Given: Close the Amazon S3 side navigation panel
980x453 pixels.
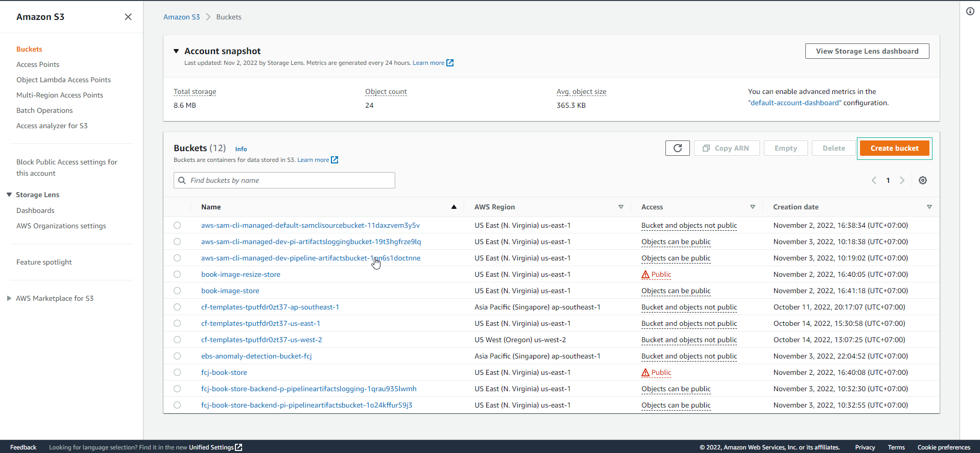Looking at the screenshot, I should pos(128,17).
